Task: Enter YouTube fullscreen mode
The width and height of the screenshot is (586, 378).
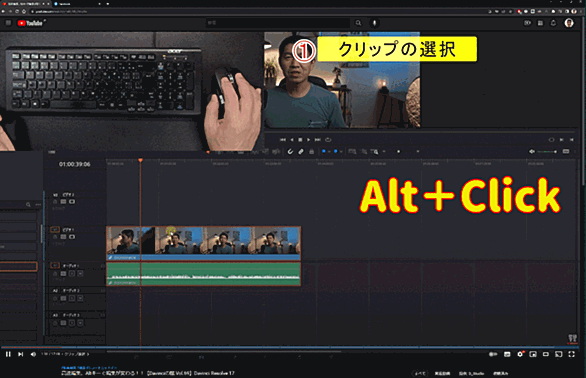Action: (571, 354)
